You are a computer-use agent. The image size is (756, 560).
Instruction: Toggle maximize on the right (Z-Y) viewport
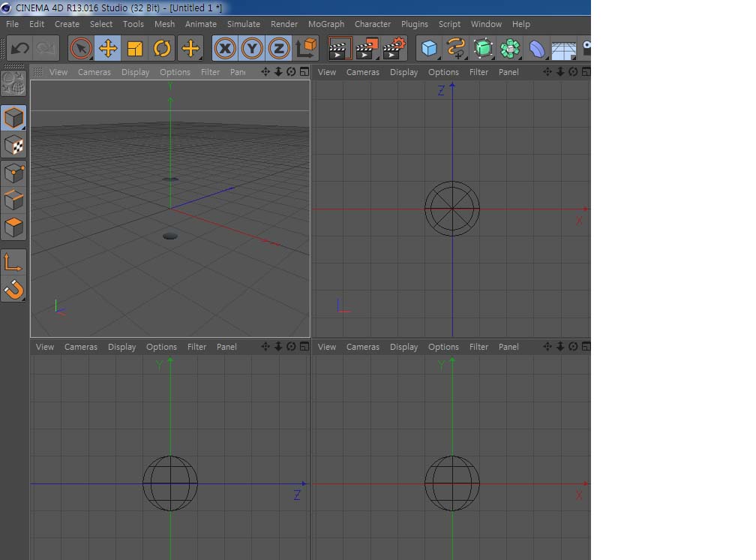click(304, 347)
